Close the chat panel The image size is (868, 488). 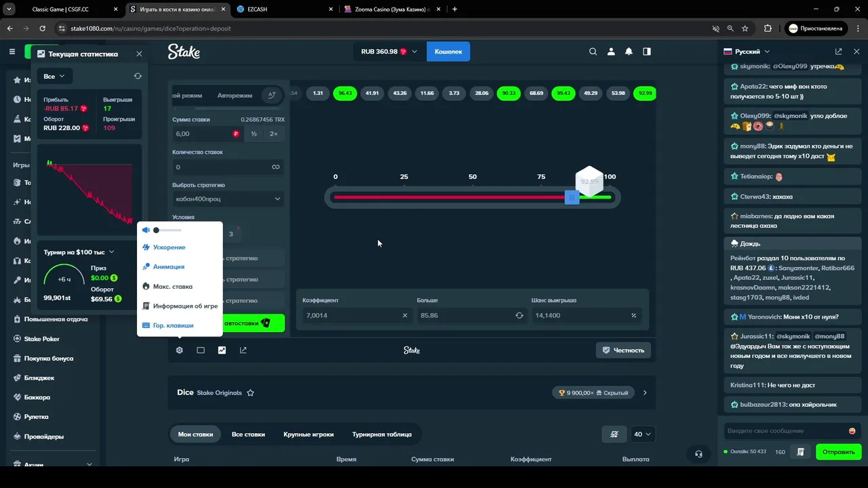(856, 52)
